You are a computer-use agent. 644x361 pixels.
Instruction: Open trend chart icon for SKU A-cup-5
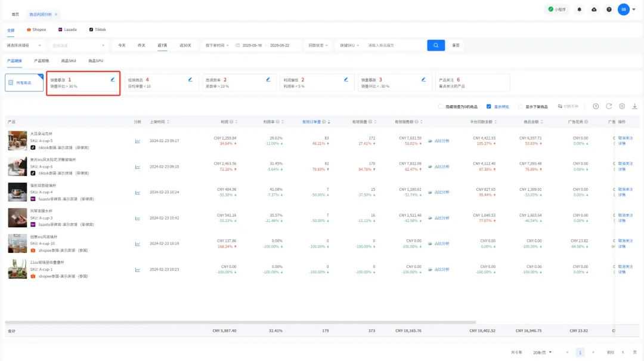click(138, 141)
